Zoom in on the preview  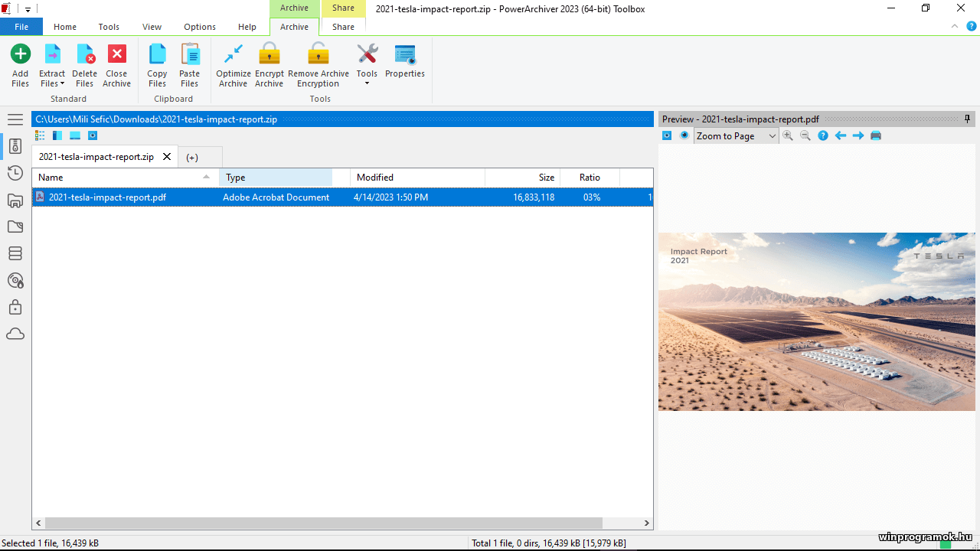[x=788, y=135]
